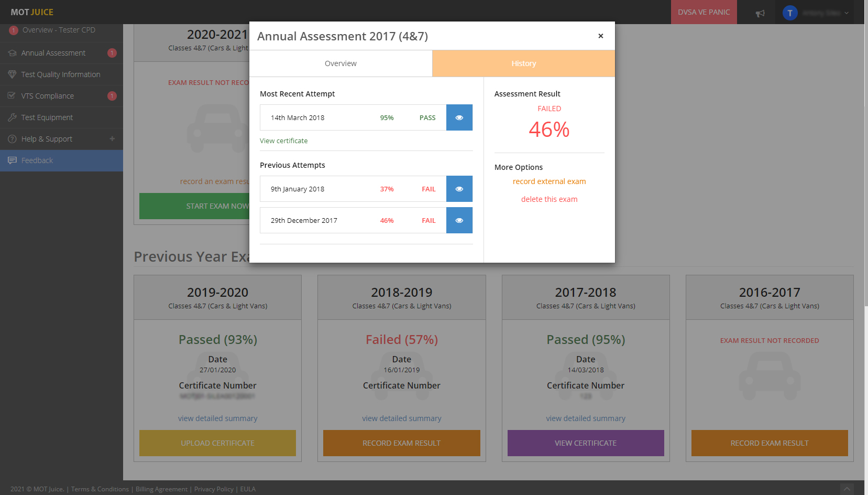The image size is (868, 495).
Task: View the 14th March 2018 attempt details
Action: 459,117
